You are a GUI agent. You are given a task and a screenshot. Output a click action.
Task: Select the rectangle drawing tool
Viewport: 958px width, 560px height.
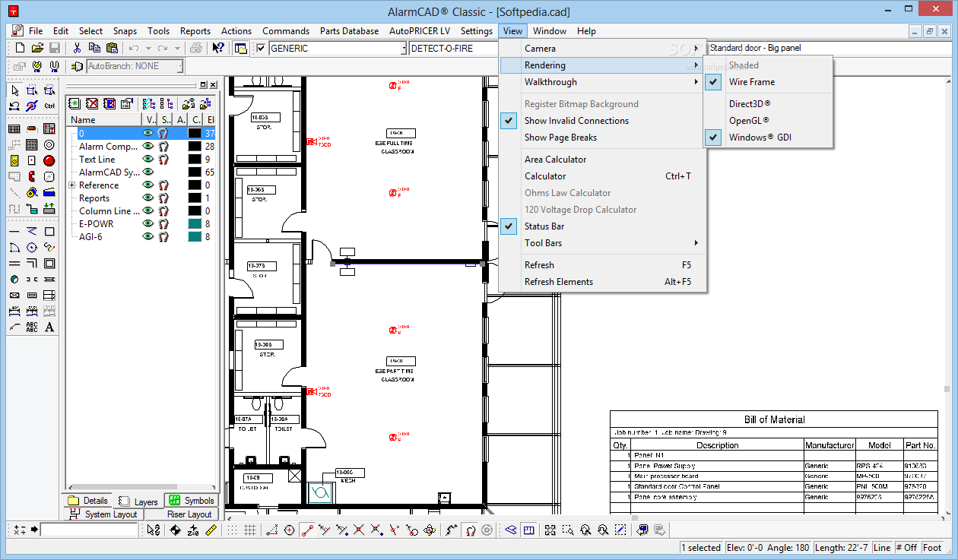[x=49, y=231]
